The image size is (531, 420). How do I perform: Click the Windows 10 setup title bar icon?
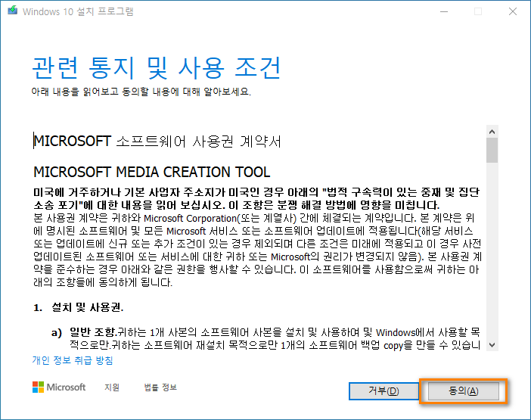[x=13, y=11]
